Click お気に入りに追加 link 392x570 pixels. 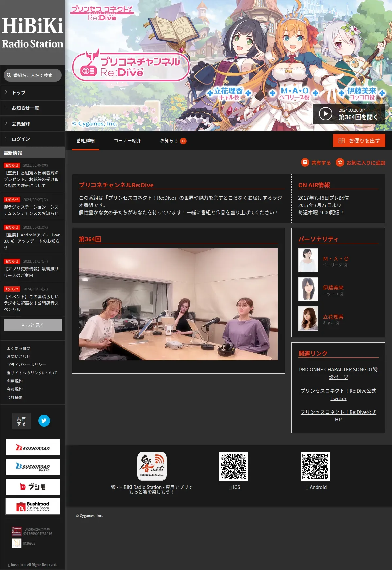tap(361, 162)
